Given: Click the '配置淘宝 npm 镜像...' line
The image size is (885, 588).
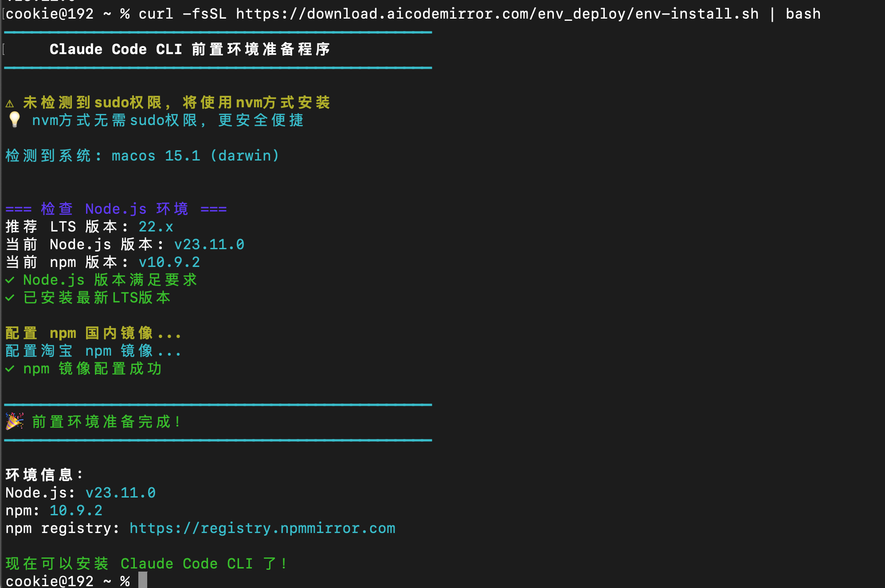Looking at the screenshot, I should [93, 351].
